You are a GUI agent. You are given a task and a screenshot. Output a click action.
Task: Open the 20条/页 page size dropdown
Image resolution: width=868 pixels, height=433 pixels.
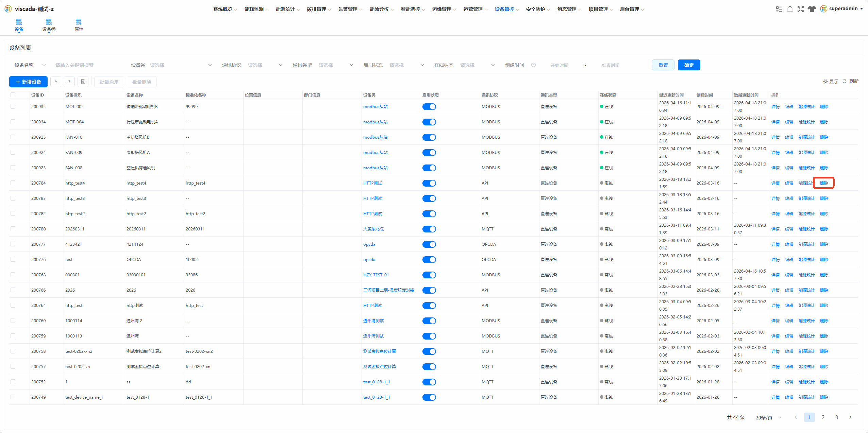[768, 417]
